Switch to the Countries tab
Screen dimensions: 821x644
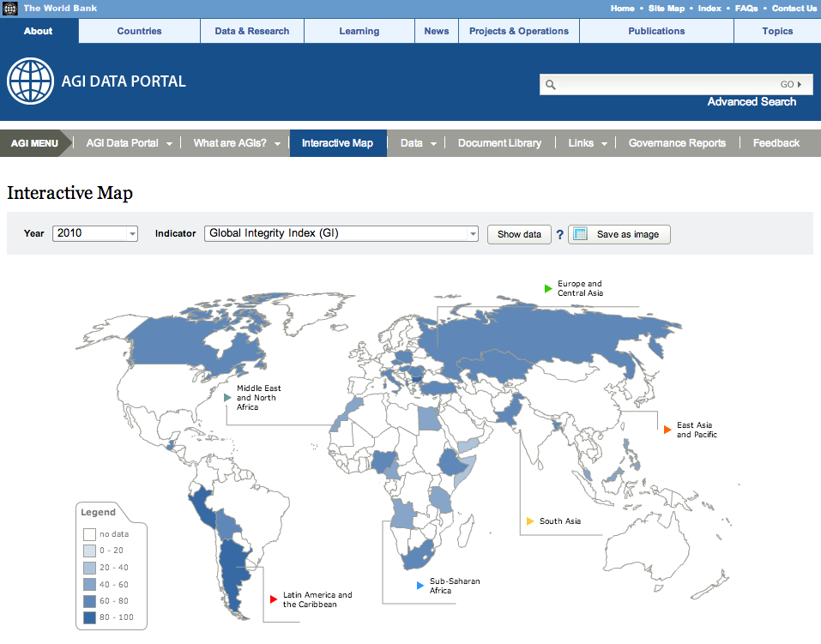coord(138,31)
